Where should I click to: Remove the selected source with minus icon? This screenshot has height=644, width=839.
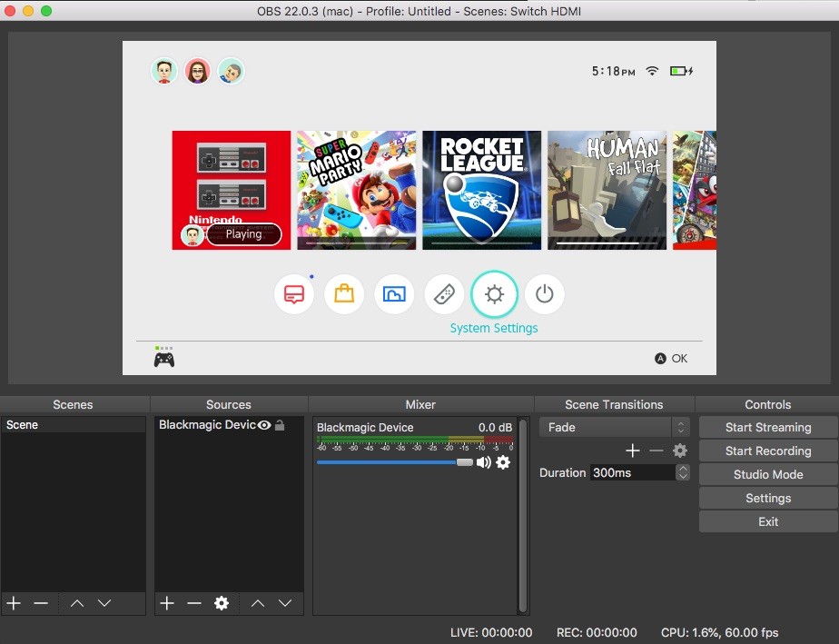tap(194, 603)
